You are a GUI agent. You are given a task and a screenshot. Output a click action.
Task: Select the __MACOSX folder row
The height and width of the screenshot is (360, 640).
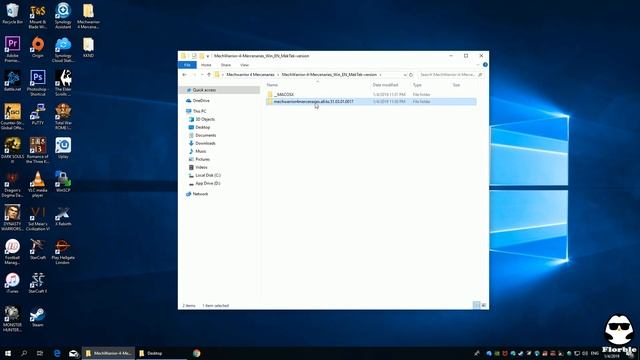pyautogui.click(x=371, y=94)
